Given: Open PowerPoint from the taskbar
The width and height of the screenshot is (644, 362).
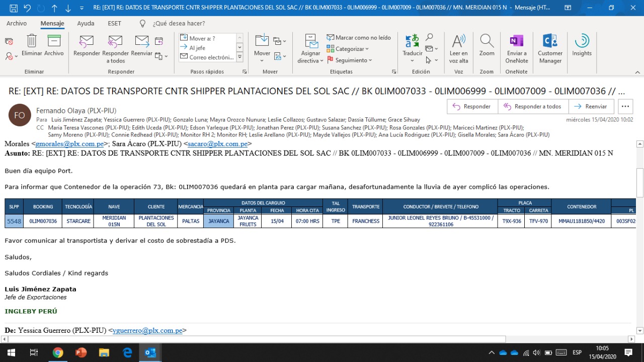Looking at the screenshot, I should [80, 352].
